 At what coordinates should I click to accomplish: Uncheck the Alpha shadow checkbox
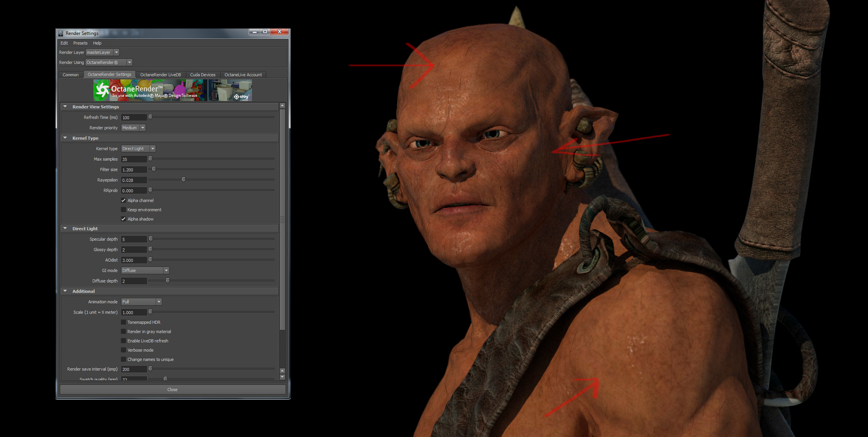pyautogui.click(x=123, y=219)
